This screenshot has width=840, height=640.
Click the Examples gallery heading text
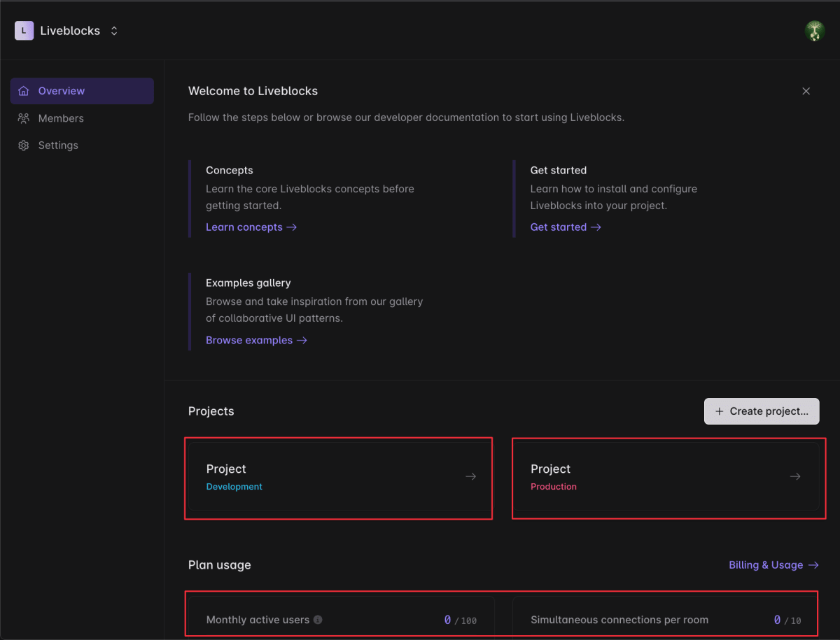point(248,283)
